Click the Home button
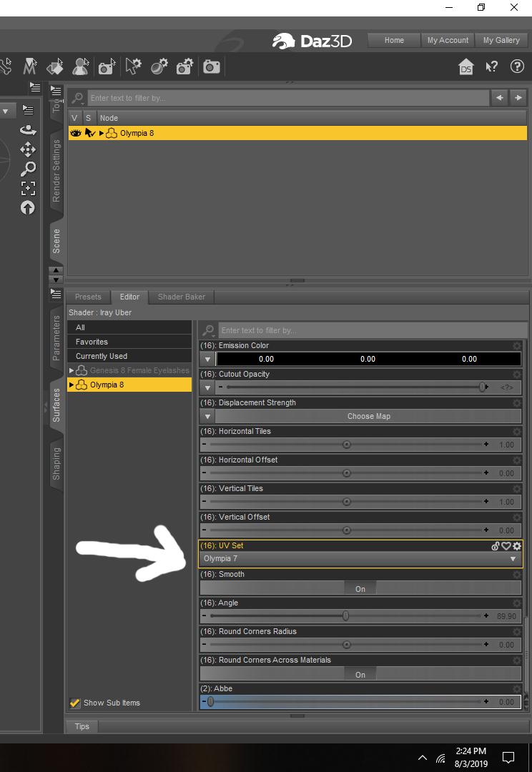Image resolution: width=532 pixels, height=772 pixels. click(x=394, y=40)
